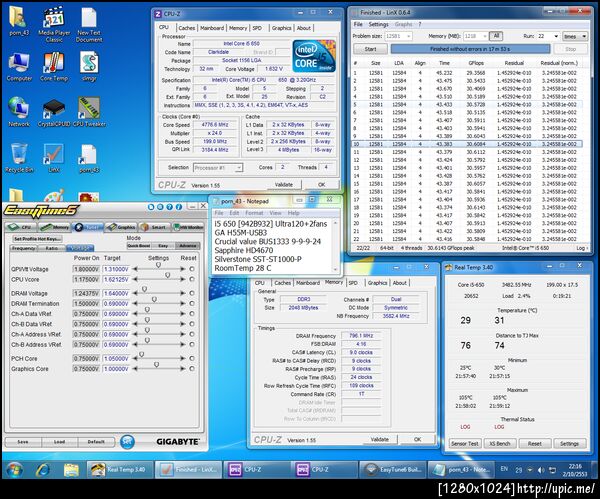Launch the LinX desktop shortcut

(54, 158)
